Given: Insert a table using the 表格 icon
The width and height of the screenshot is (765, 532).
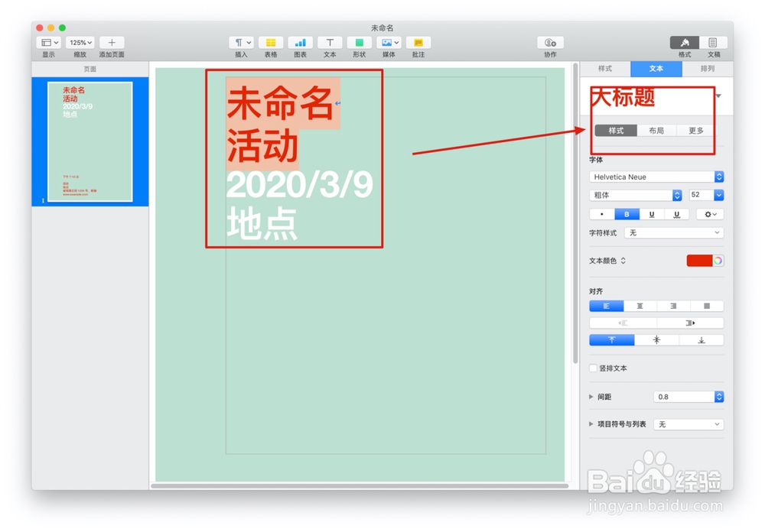Looking at the screenshot, I should (270, 43).
